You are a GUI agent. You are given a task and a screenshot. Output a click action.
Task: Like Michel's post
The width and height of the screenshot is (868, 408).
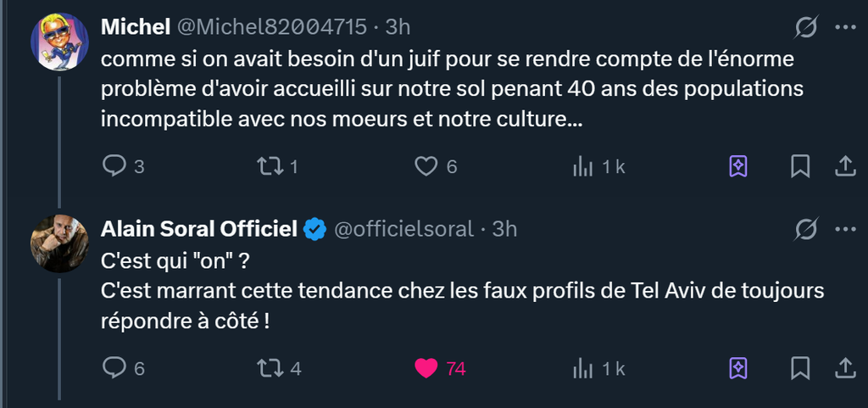pos(426,167)
